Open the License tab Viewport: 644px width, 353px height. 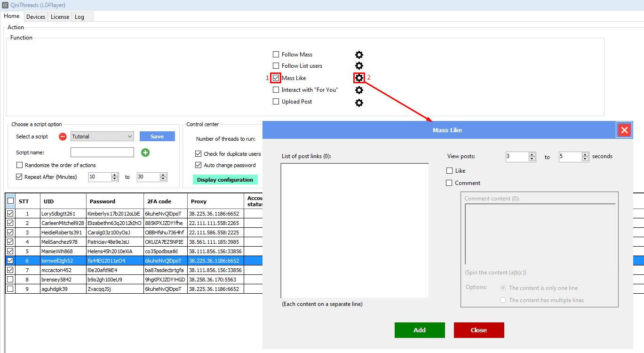(x=60, y=17)
